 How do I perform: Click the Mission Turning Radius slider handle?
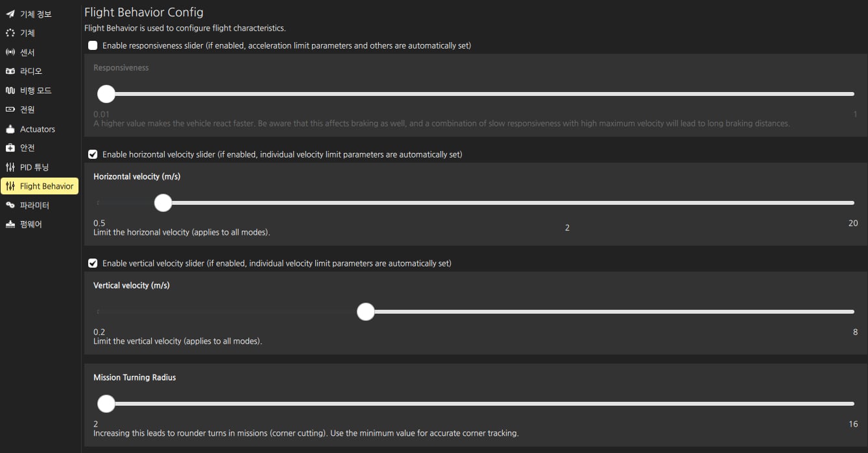106,404
